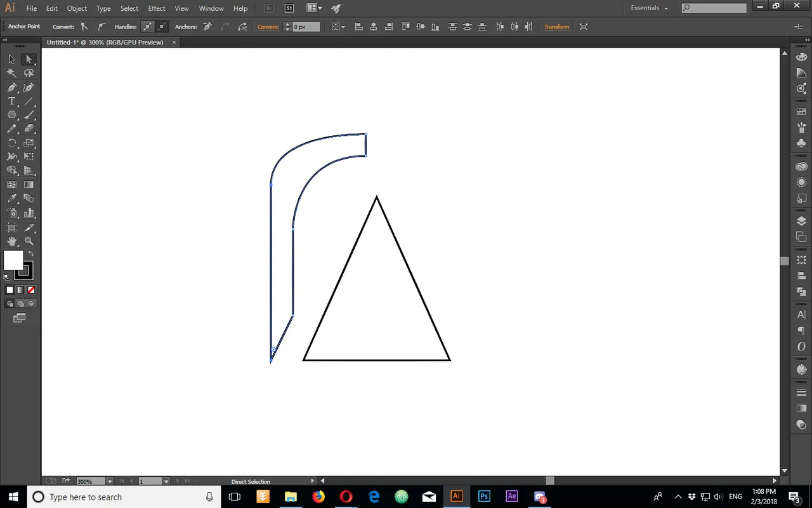Open the Window menu
This screenshot has width=812, height=508.
[211, 8]
